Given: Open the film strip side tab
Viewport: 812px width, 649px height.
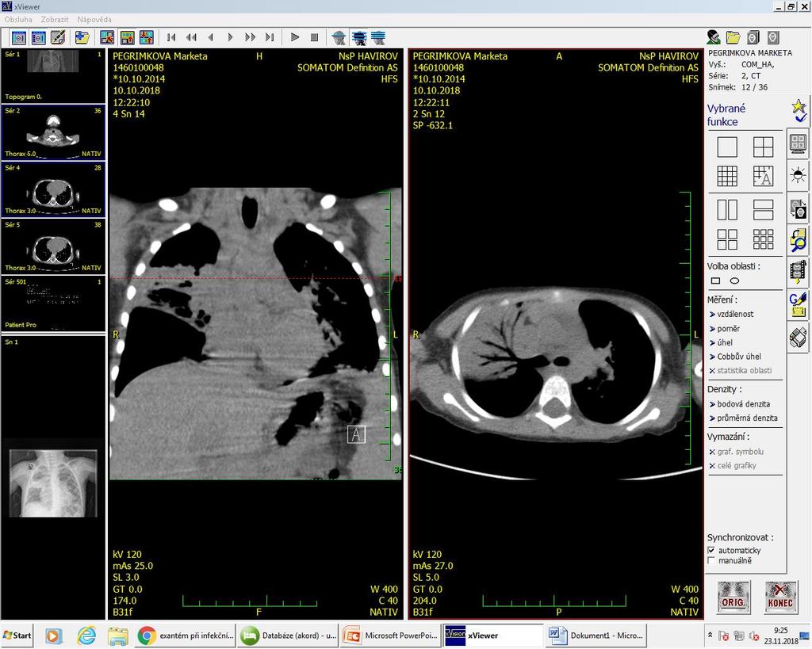Looking at the screenshot, I should click(x=799, y=273).
